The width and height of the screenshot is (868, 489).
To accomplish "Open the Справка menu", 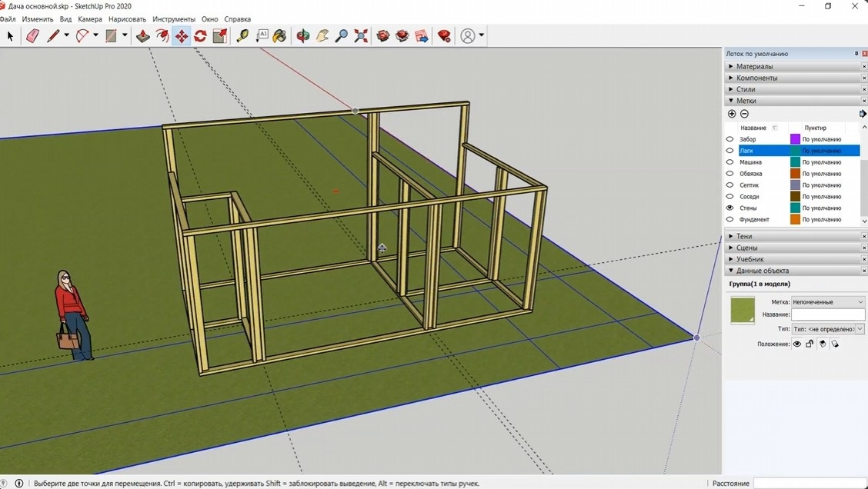I will click(238, 18).
